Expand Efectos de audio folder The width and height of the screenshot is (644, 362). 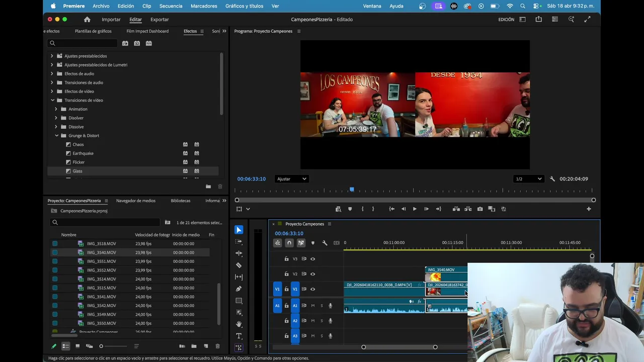(x=52, y=73)
